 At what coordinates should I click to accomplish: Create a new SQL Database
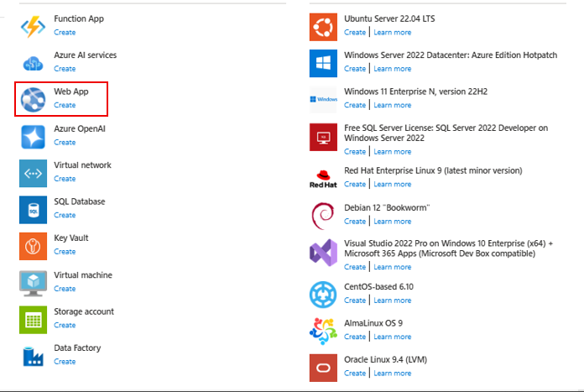(65, 216)
